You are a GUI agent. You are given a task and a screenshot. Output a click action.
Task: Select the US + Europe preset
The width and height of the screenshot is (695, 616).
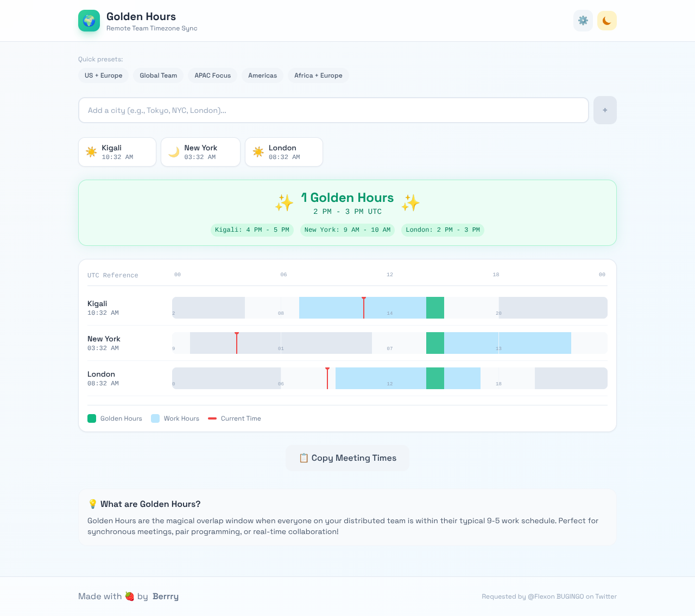103,75
